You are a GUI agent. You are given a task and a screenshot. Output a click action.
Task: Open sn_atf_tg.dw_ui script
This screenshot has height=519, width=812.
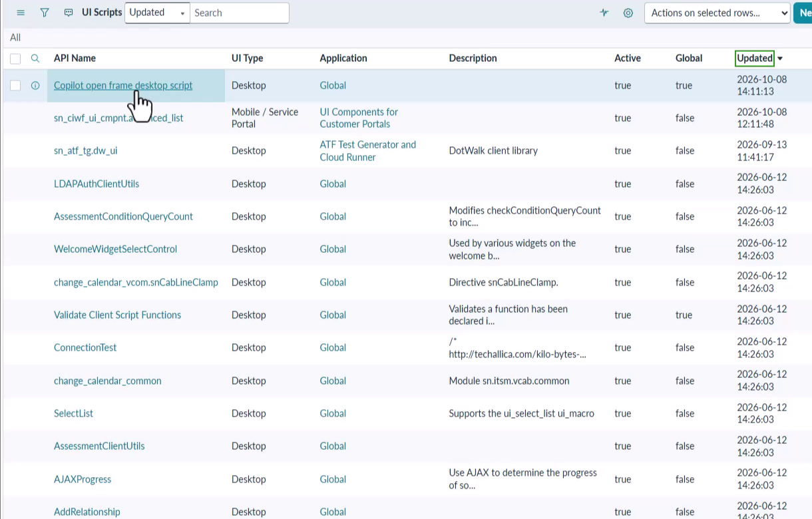pyautogui.click(x=85, y=150)
